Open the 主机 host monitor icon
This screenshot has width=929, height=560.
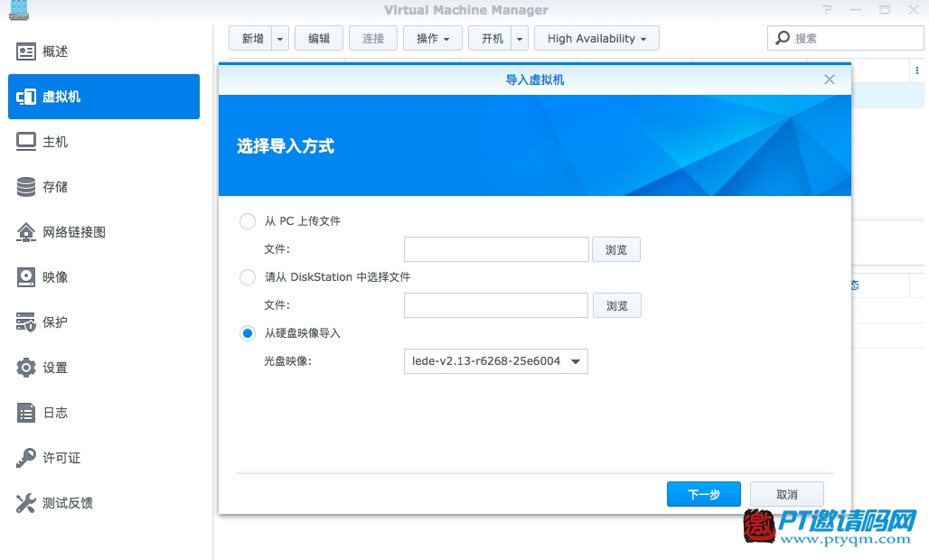(x=25, y=142)
